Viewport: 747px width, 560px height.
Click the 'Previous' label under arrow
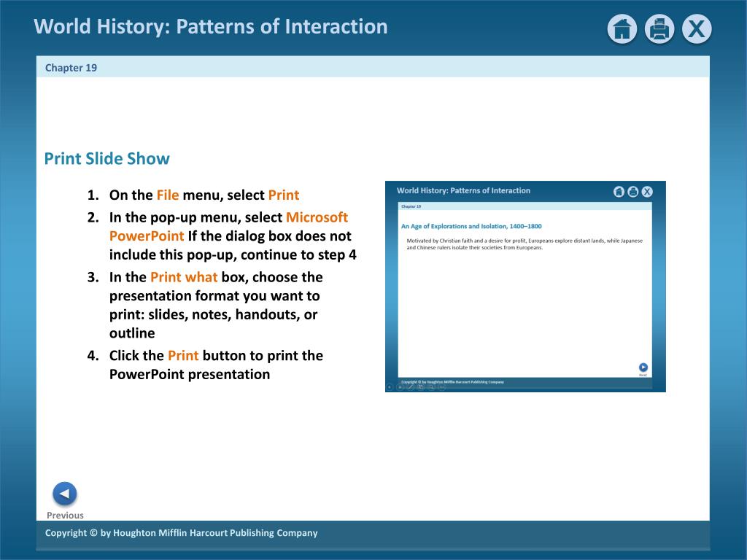click(65, 516)
